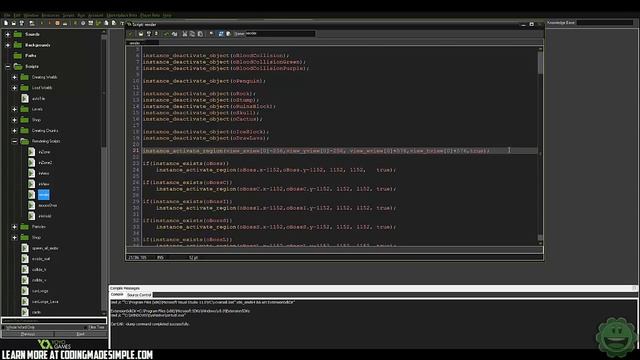
Task: Collapse the Scripts folder
Action: click(x=8, y=66)
